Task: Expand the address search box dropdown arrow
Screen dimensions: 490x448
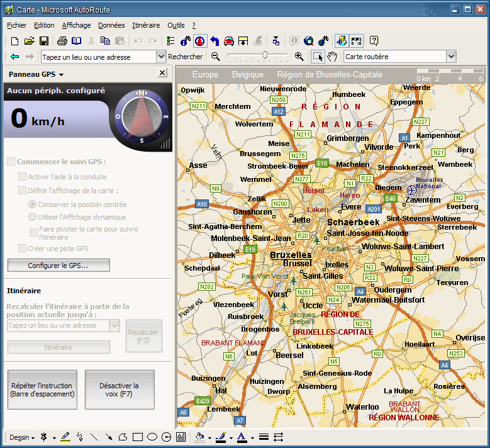Action: (x=160, y=57)
